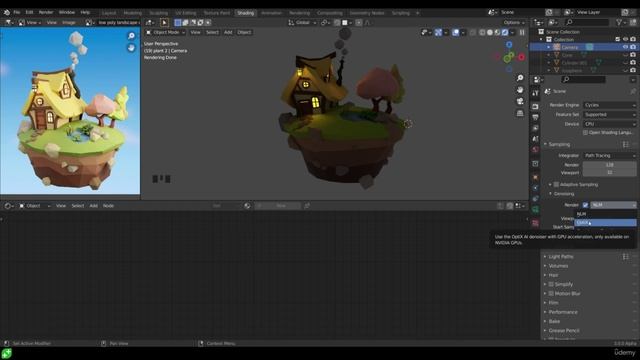Click the pan hand in the image editor

pyautogui.click(x=131, y=48)
